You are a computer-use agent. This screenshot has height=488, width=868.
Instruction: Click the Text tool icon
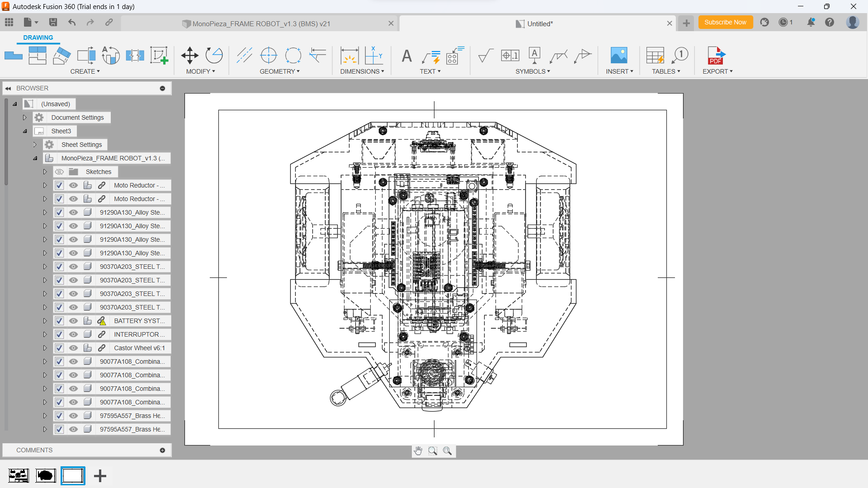(x=406, y=56)
